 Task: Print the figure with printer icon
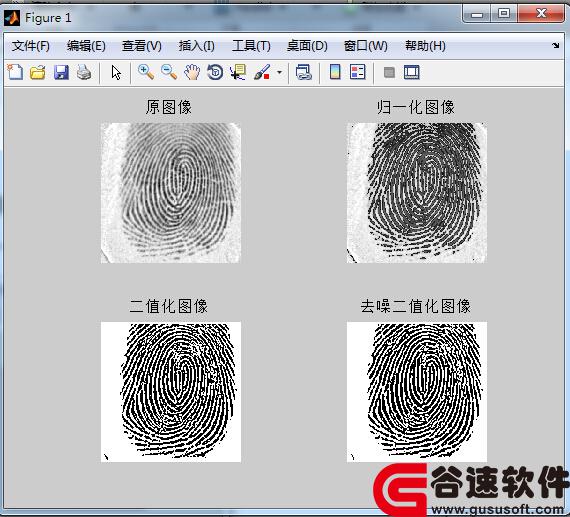84,72
